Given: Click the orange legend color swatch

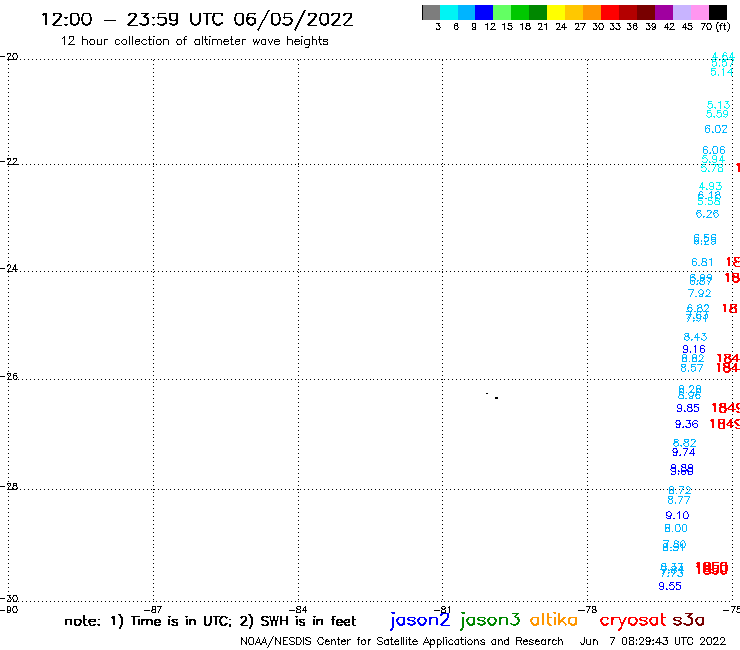Looking at the screenshot, I should click(x=592, y=12).
